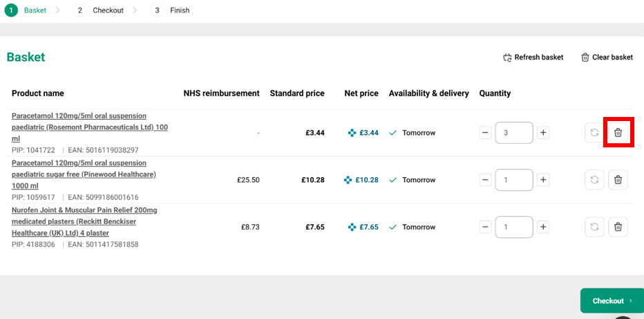The width and height of the screenshot is (644, 319).
Task: Go to the Checkout step tab
Action: [101, 10]
